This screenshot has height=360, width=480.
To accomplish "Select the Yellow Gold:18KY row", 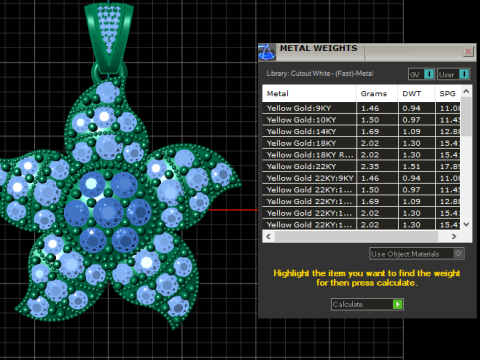I will click(361, 143).
